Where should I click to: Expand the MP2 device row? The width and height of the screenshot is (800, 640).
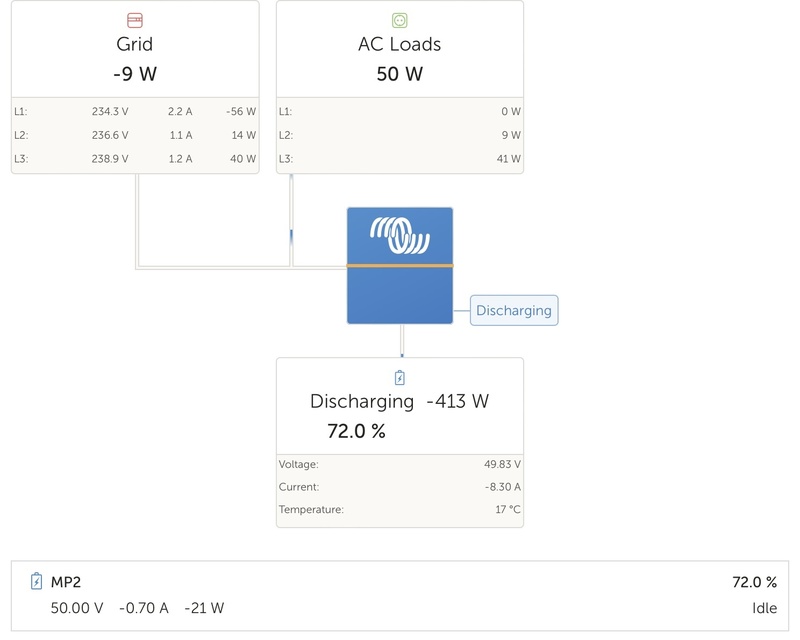coord(400,590)
